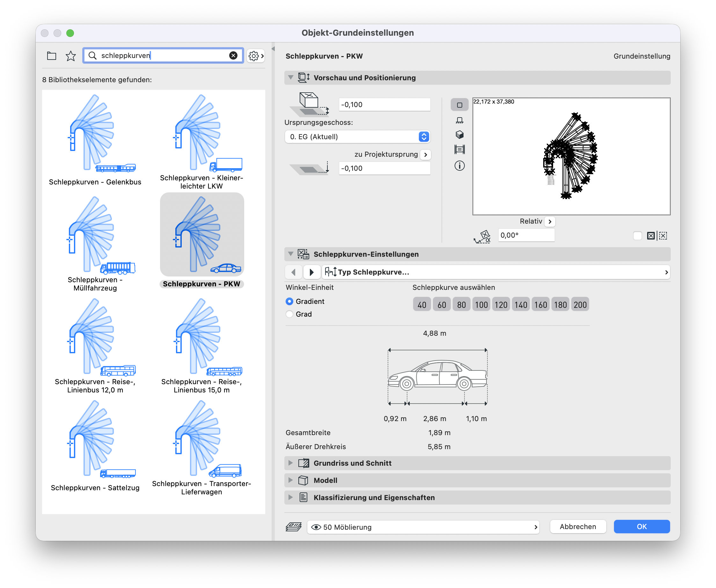The image size is (716, 588).
Task: Choose towing curve 140
Action: (x=521, y=305)
